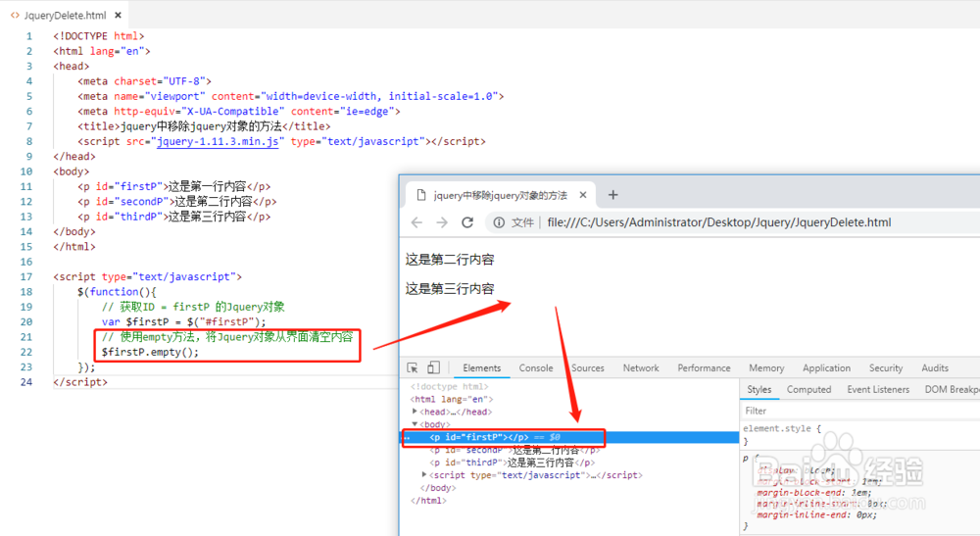Switch to the Audits tab
The height and width of the screenshot is (536, 980).
tap(935, 368)
